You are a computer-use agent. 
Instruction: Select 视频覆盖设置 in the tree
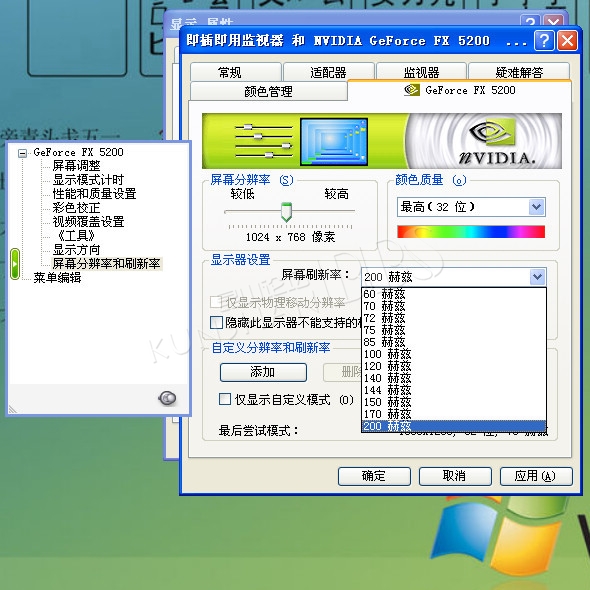click(x=88, y=221)
